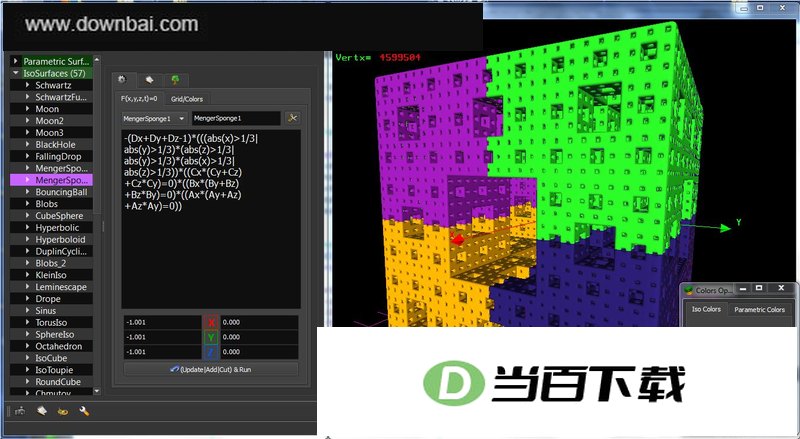This screenshot has height=439, width=800.
Task: Select Octahedron in the surface list
Action: [x=52, y=346]
